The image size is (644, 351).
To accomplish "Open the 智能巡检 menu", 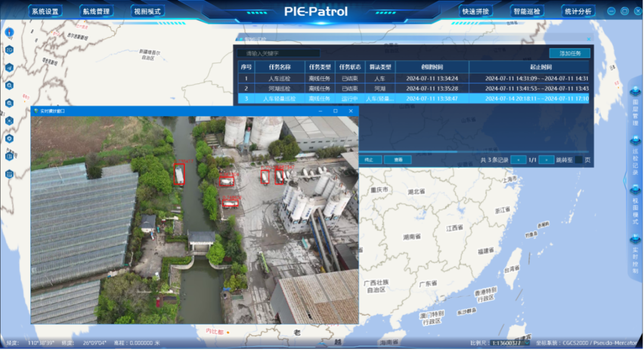I will (x=527, y=11).
